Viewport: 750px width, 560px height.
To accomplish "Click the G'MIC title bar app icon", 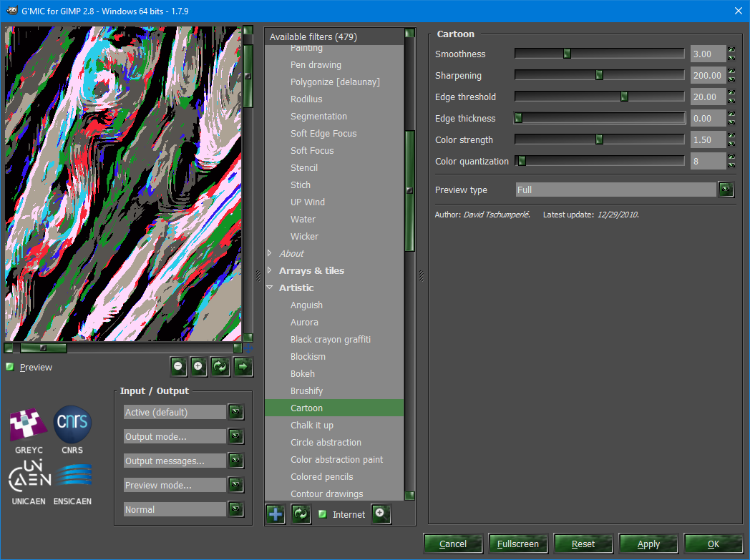I will (x=12, y=11).
